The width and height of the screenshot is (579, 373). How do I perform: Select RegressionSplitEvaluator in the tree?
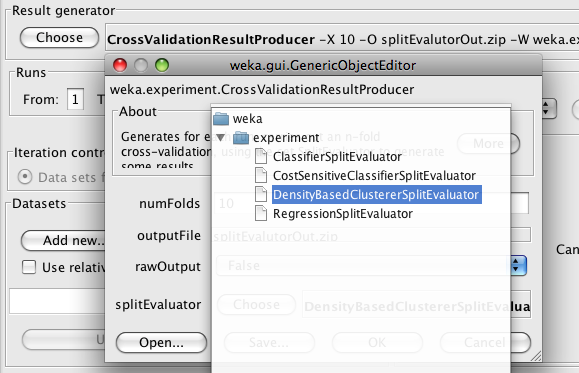343,214
